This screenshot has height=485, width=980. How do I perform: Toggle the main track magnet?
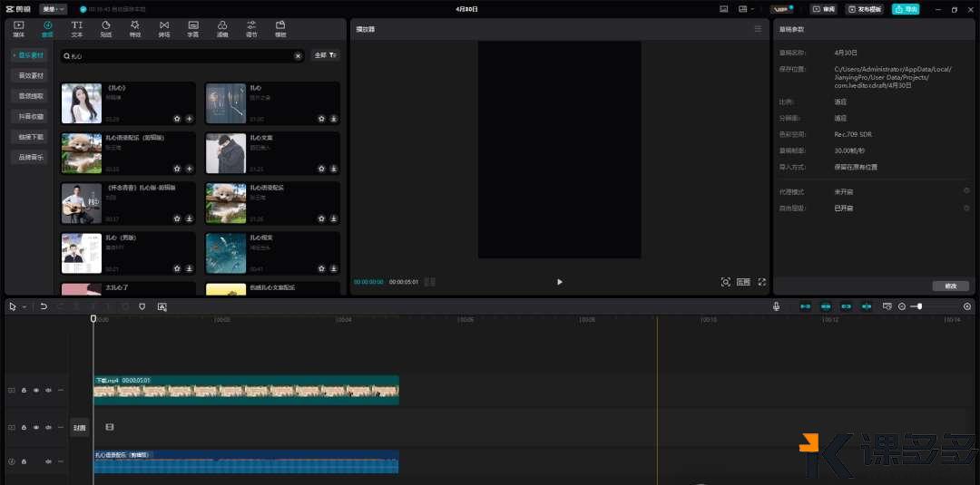(806, 306)
